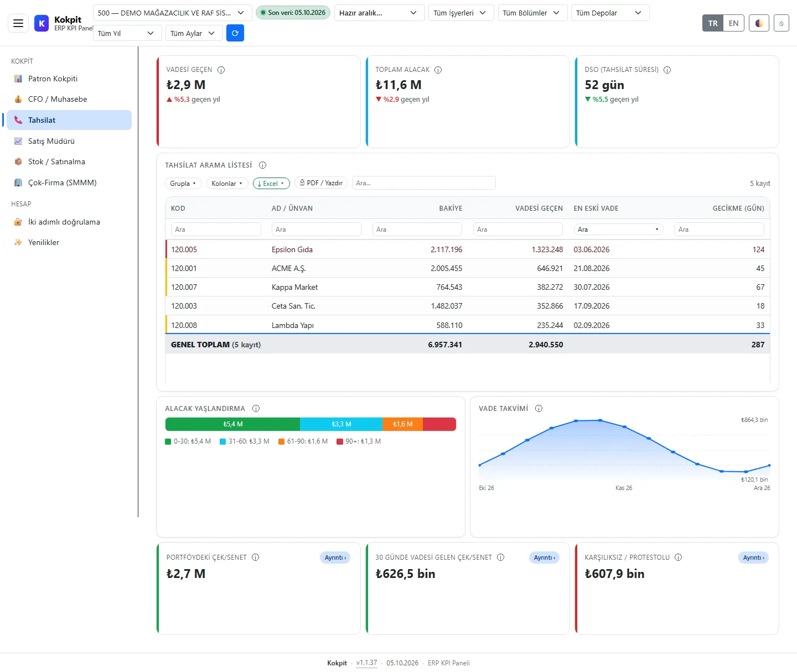Click the info icon next to DSO (TAHSİLAT SÜRESİ)
Screen dimensions: 797x672
pyautogui.click(x=667, y=70)
